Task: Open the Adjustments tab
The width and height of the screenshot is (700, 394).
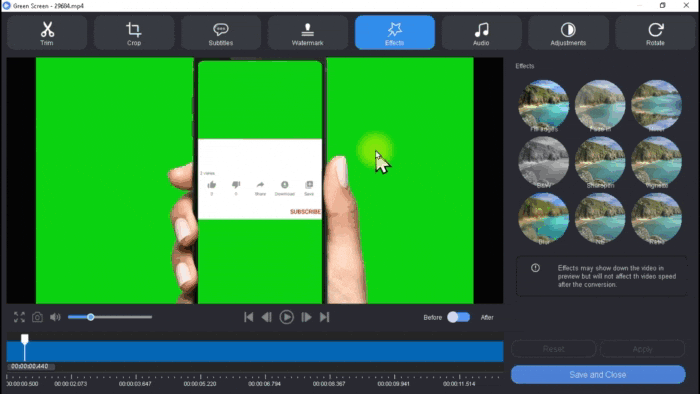Action: pyautogui.click(x=568, y=33)
